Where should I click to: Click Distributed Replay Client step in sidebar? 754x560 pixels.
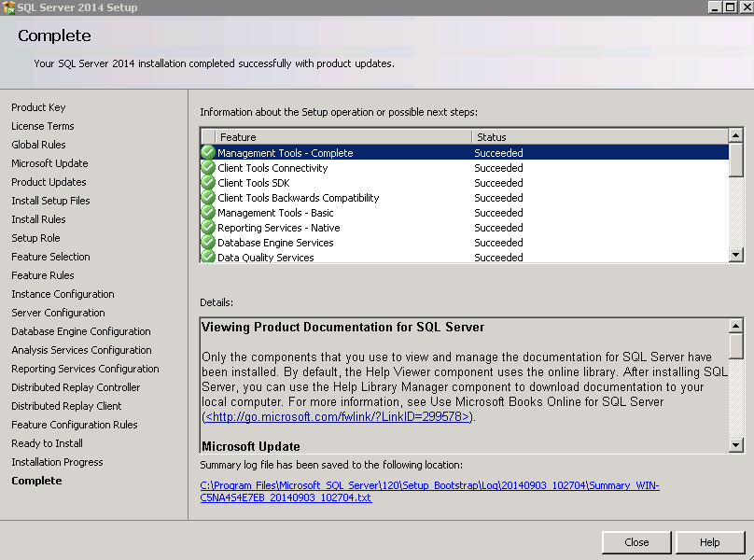click(x=66, y=406)
